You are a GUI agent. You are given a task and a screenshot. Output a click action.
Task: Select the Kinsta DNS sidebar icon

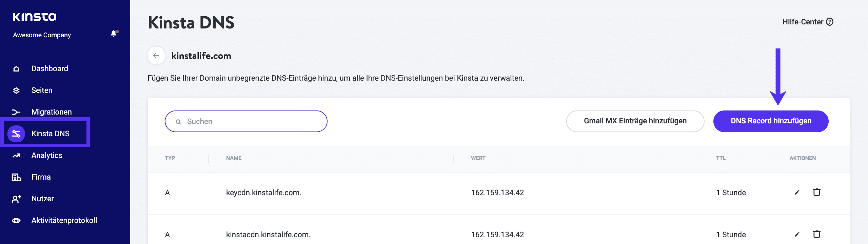pyautogui.click(x=16, y=133)
